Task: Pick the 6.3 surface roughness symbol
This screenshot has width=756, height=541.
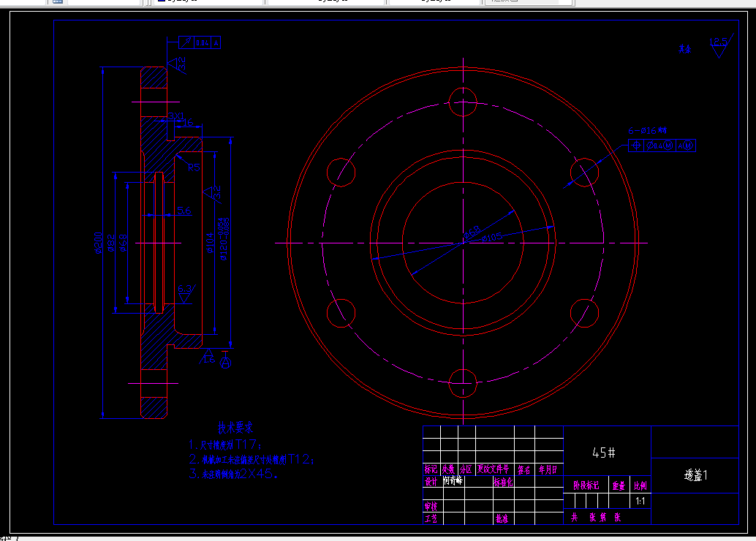Action: (x=185, y=293)
